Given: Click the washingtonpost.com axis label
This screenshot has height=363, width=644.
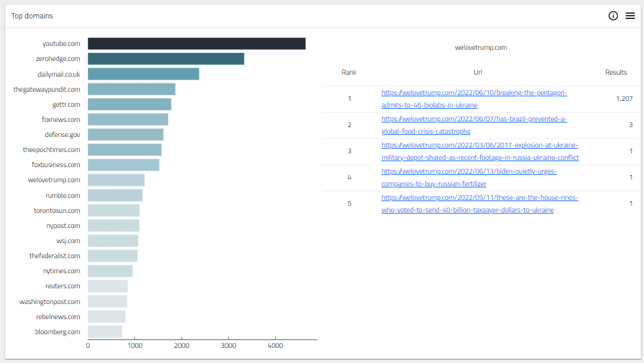Looking at the screenshot, I should tap(50, 302).
